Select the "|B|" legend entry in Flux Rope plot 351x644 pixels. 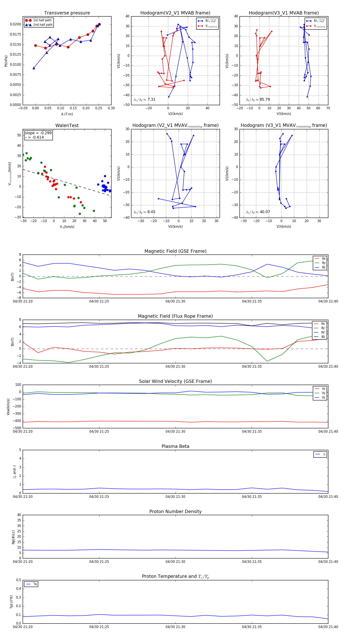(320, 337)
